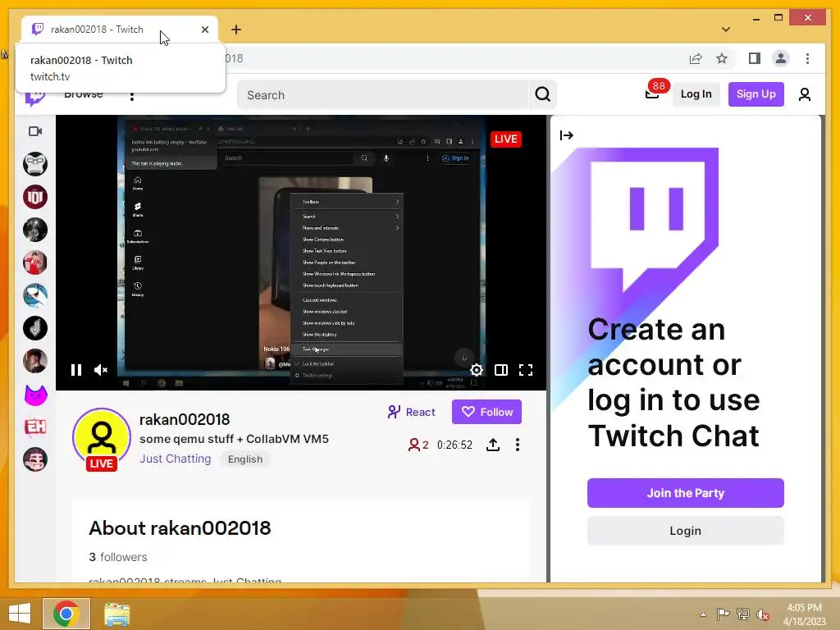This screenshot has width=840, height=630.
Task: Open Chrome's three-dot customize menu
Action: tap(807, 58)
